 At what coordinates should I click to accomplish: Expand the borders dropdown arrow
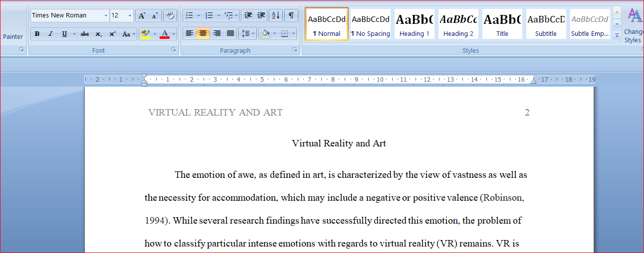[x=293, y=34]
